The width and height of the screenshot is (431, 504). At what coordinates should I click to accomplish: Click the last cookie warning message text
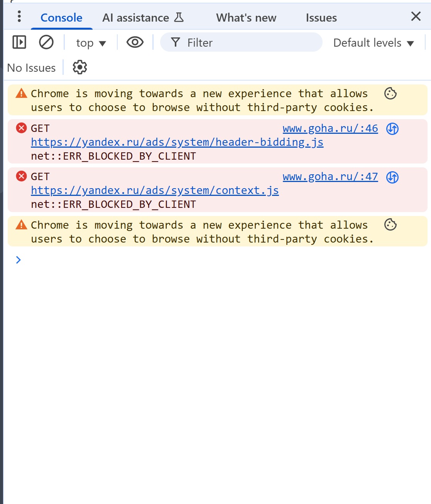[202, 232]
